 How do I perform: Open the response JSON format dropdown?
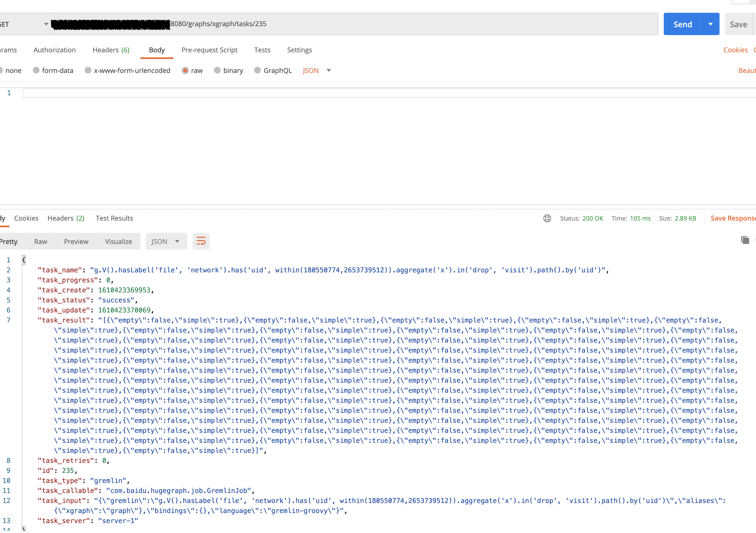tap(166, 241)
